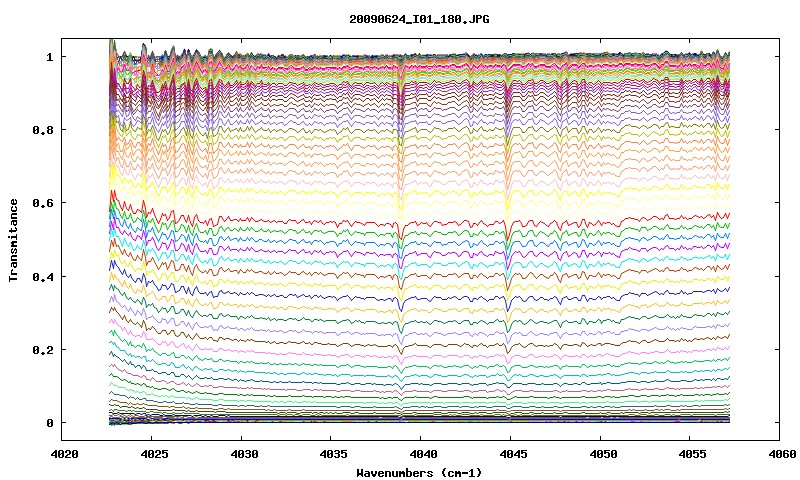Click the x-axis tick label 4035
The width and height of the screenshot is (800, 480).
(x=334, y=453)
